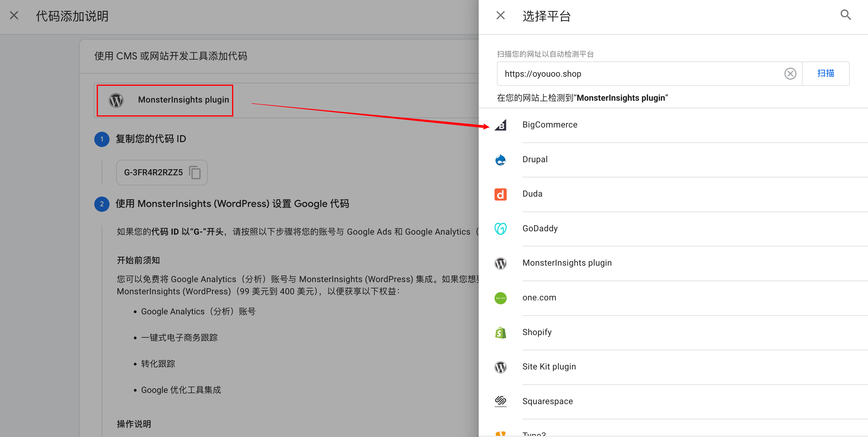Click the 操作说明 subheading
This screenshot has height=437, width=868.
pos(134,424)
